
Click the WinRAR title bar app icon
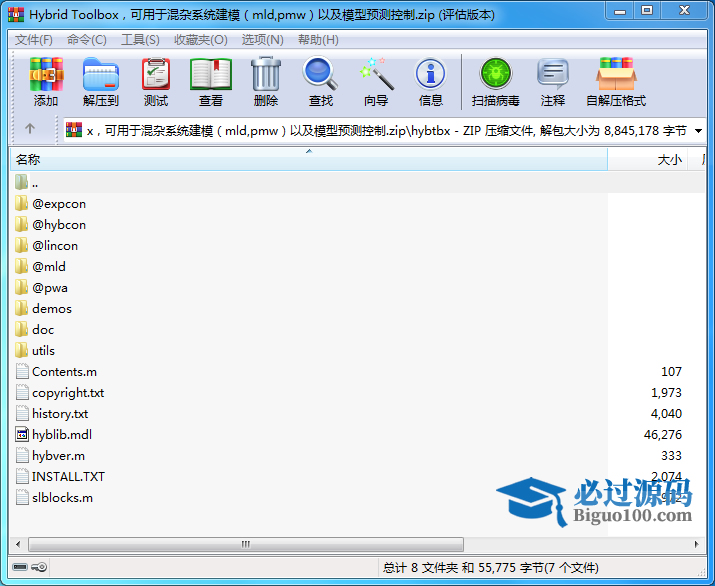click(16, 15)
